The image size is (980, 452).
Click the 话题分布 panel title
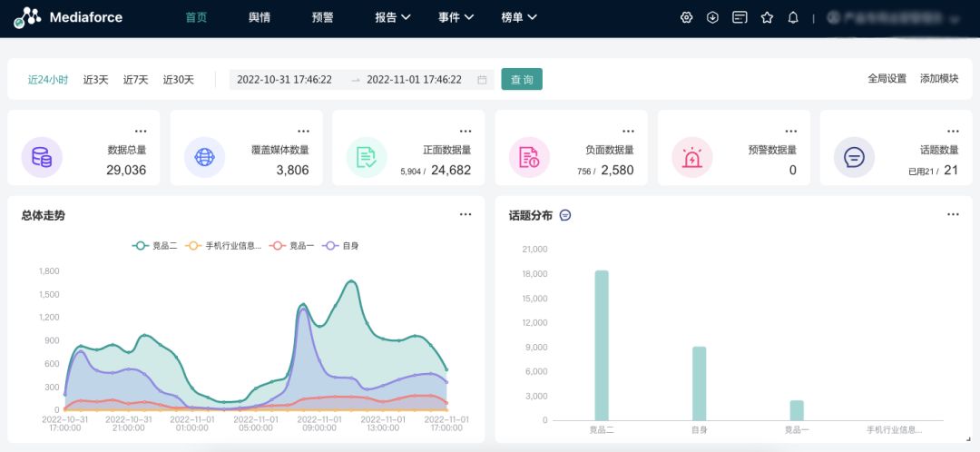pyautogui.click(x=531, y=215)
